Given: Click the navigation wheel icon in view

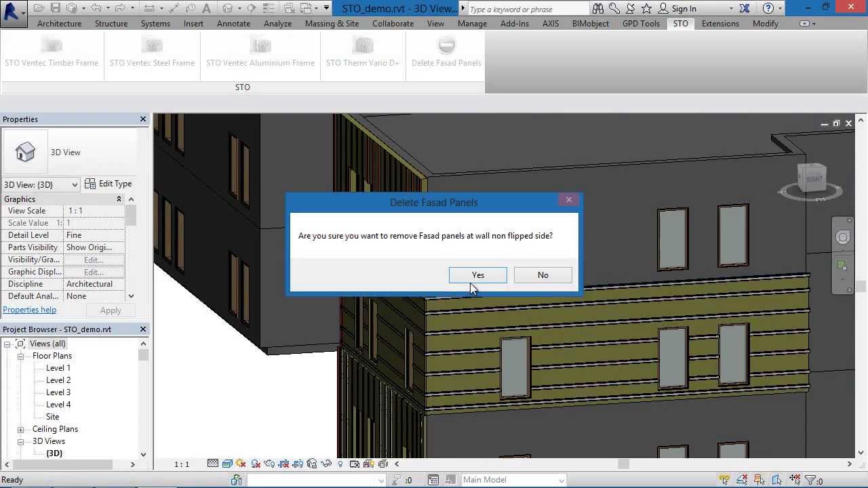Looking at the screenshot, I should pyautogui.click(x=843, y=237).
